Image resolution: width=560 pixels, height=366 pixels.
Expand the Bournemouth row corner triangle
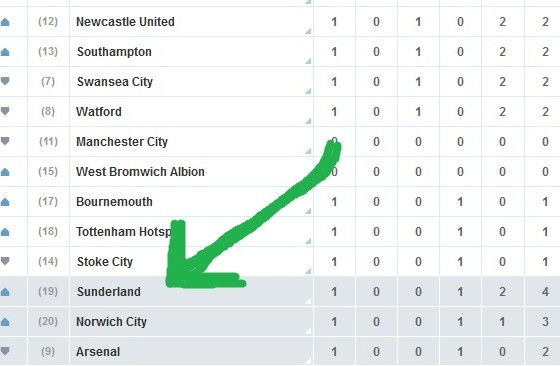tap(308, 211)
